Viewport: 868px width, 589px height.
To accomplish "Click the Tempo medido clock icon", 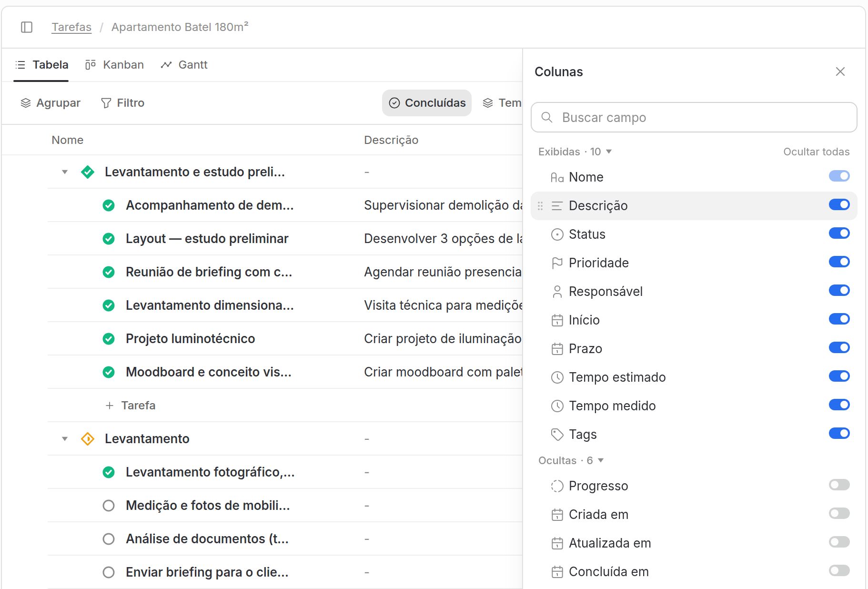I will coord(557,406).
